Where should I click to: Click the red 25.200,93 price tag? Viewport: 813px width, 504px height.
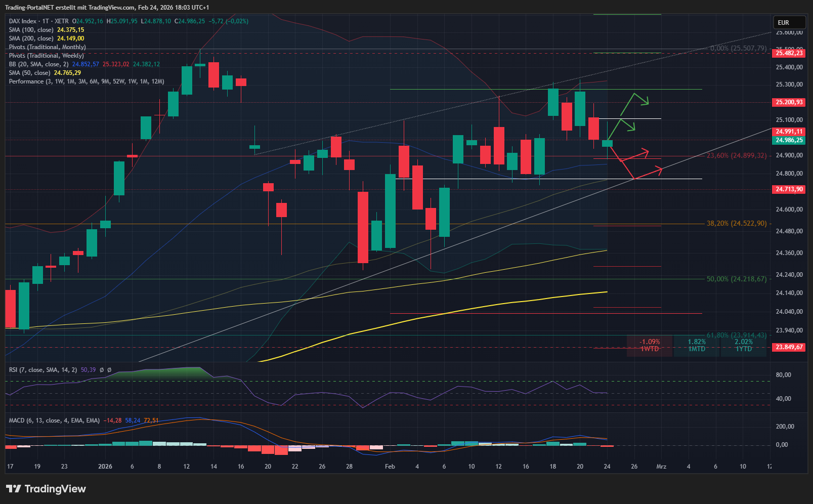(789, 102)
